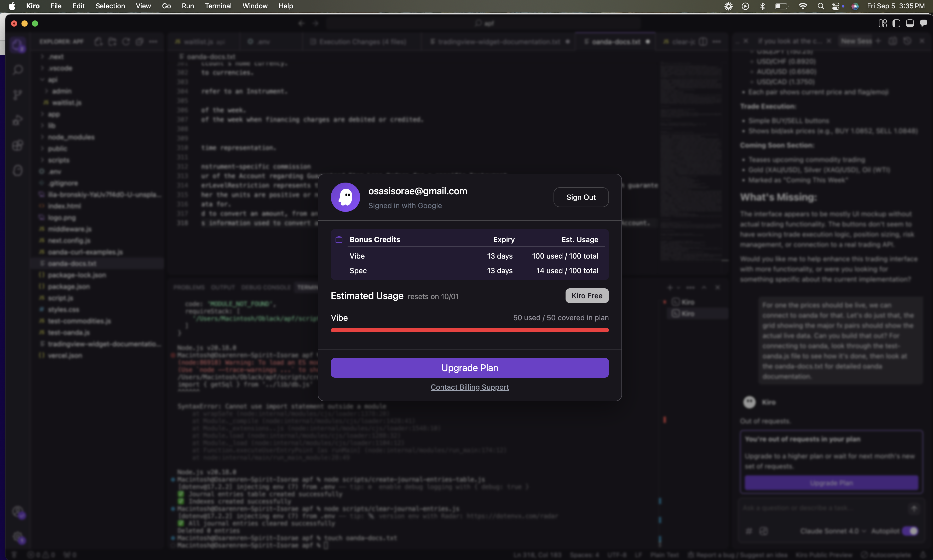Click the Kiro ghost avatar in the account dialog
The height and width of the screenshot is (560, 933).
[345, 197]
